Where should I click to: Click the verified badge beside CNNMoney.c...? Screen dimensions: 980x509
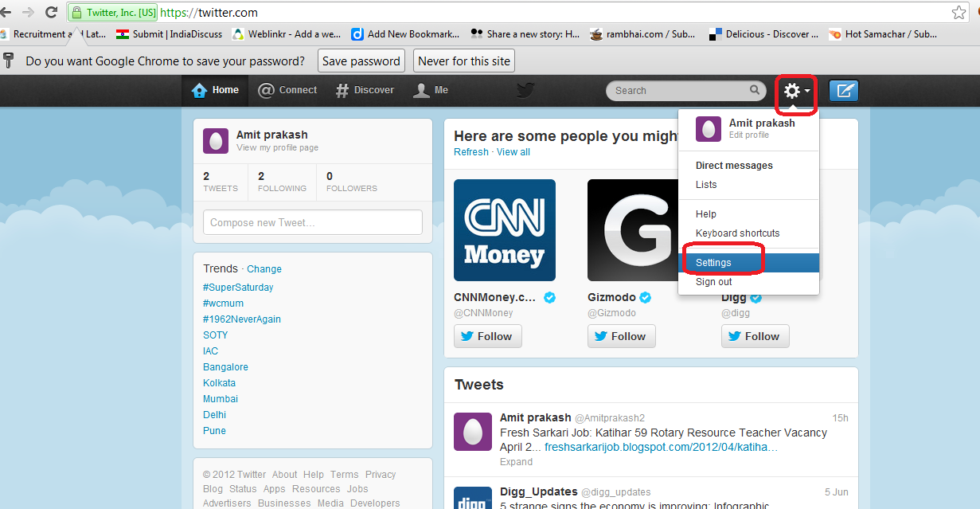[549, 298]
